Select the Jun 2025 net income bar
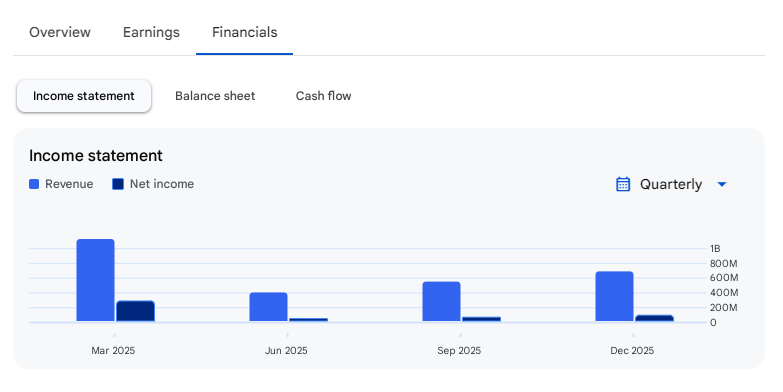Image resolution: width=783 pixels, height=392 pixels. tap(309, 320)
